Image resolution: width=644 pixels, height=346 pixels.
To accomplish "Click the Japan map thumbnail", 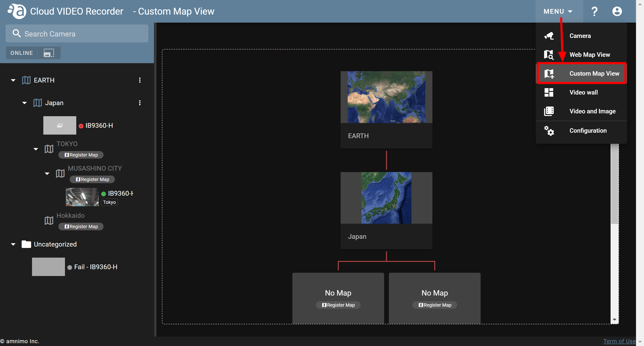I will pos(386,198).
